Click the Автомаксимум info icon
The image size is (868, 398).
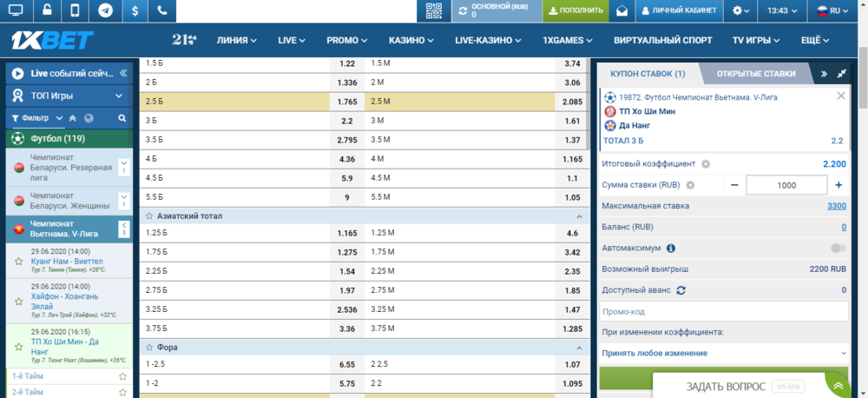tap(670, 249)
